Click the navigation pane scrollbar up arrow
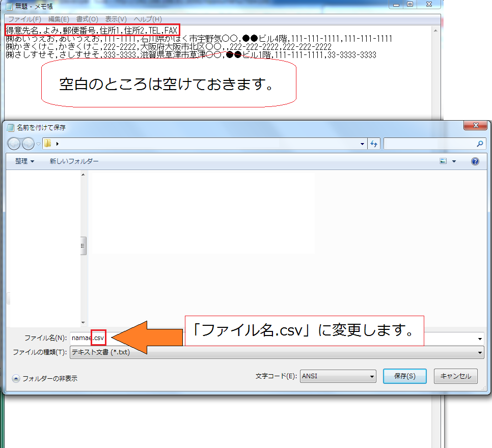 click(x=84, y=175)
